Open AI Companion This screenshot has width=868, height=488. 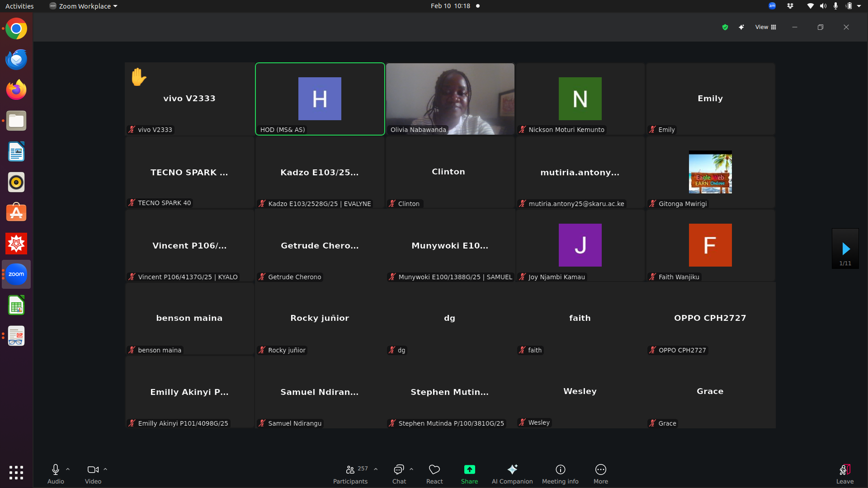pyautogui.click(x=512, y=474)
